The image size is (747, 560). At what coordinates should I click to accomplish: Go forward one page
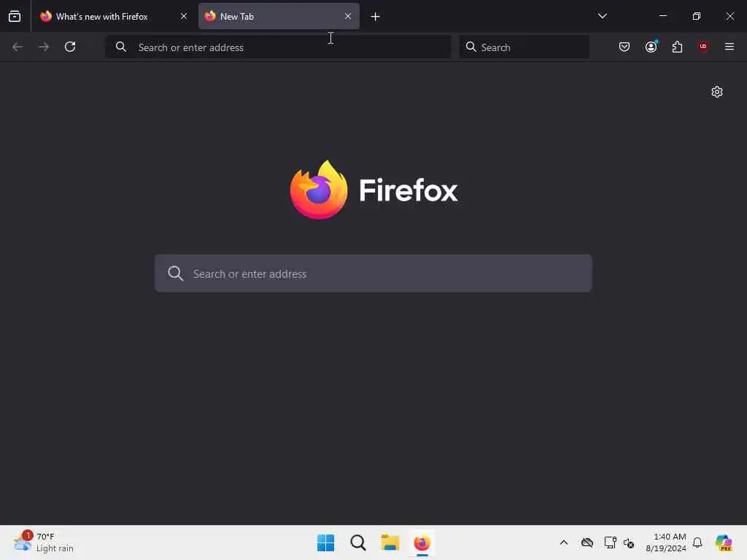pos(44,47)
